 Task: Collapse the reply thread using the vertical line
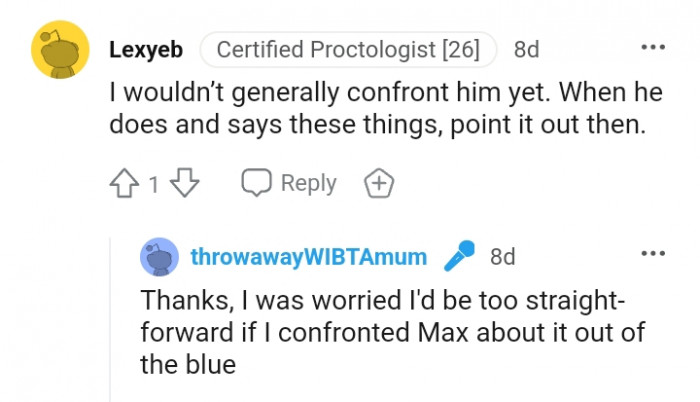111,320
